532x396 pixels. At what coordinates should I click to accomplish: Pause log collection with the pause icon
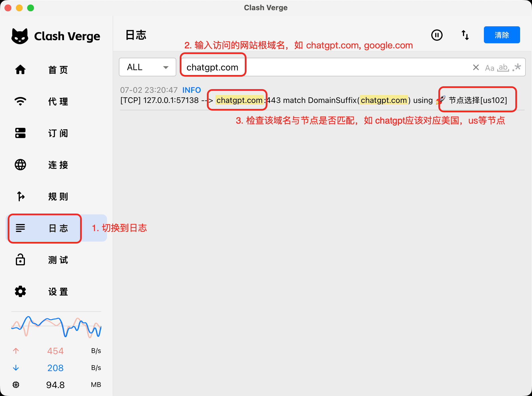(437, 35)
